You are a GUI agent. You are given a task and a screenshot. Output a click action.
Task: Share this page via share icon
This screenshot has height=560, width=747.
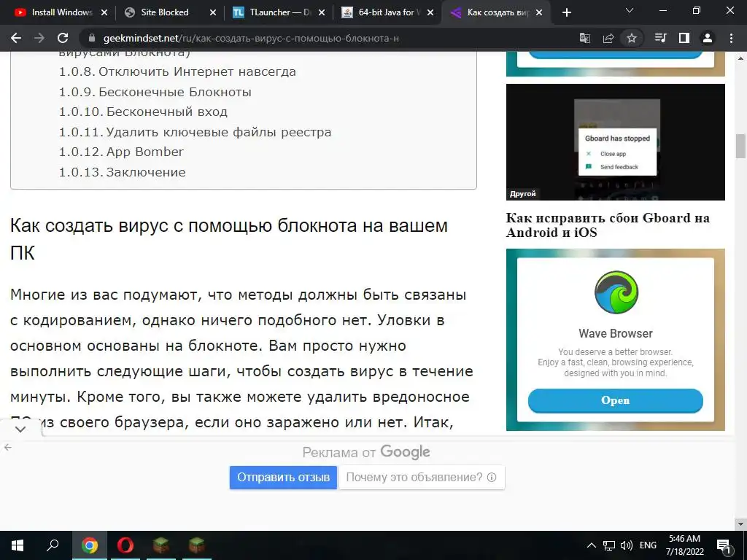tap(608, 38)
